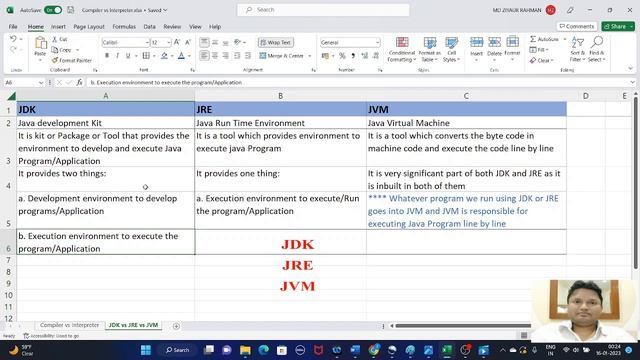640x360 pixels.
Task: Click the Save icon in title bar
Action: [x=71, y=10]
